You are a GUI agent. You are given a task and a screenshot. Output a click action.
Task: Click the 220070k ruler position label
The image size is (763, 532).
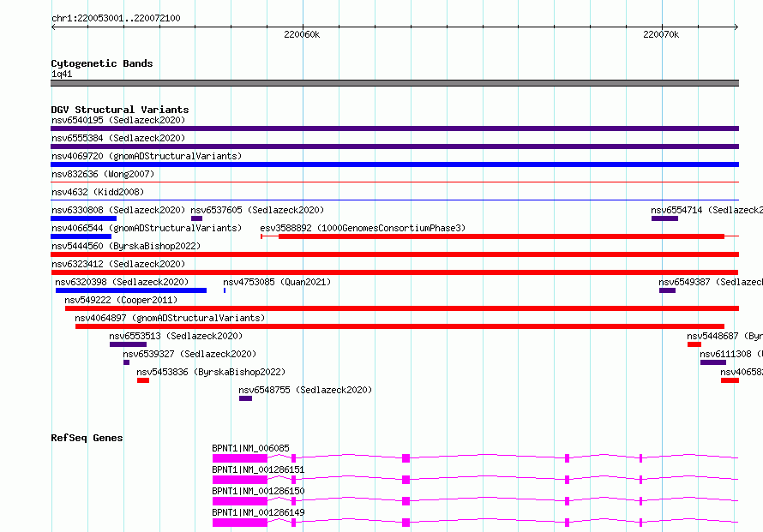[661, 34]
